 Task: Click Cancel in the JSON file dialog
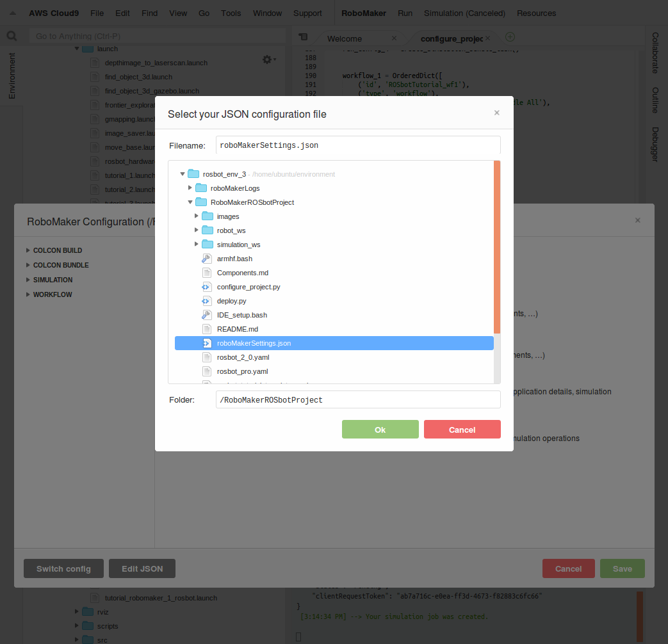pos(462,430)
